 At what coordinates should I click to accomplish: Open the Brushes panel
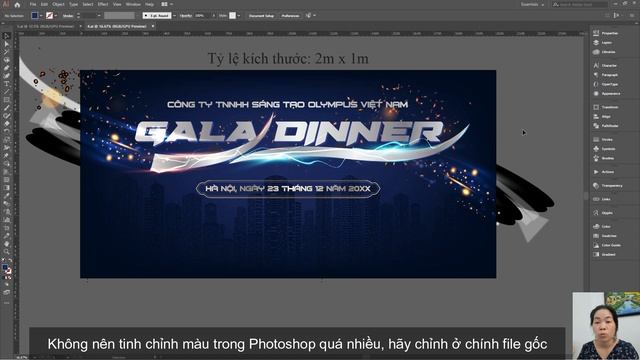604,158
